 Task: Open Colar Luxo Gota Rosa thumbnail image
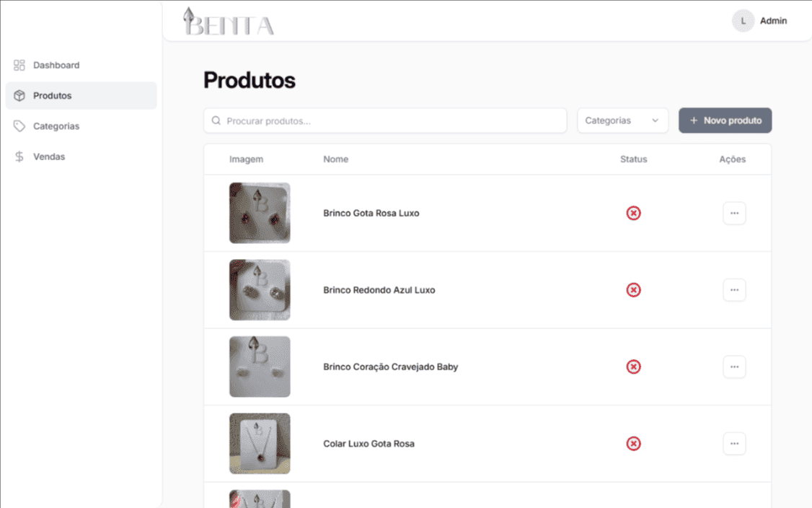[x=260, y=444]
